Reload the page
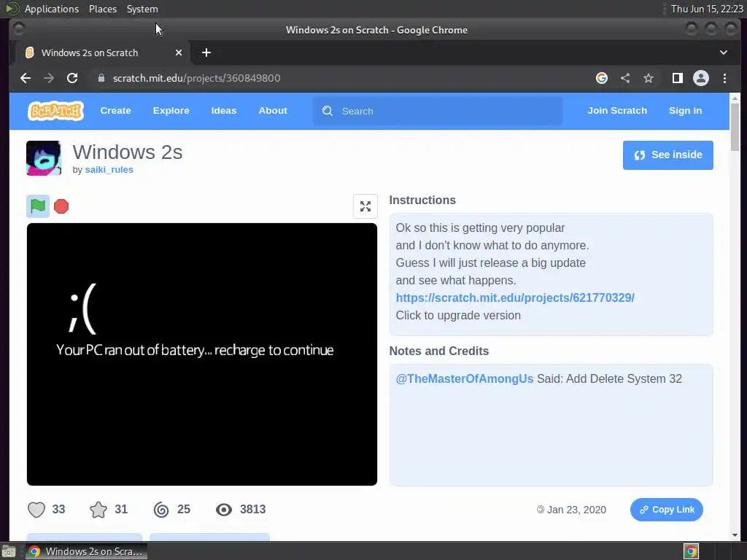The image size is (747, 560). pyautogui.click(x=72, y=78)
